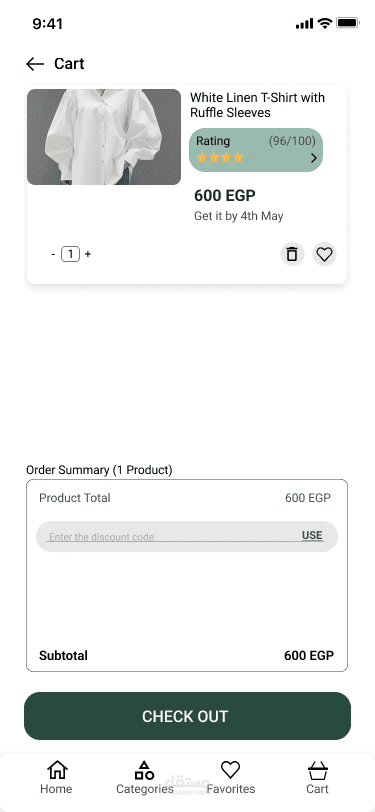Viewport: 375px width, 812px height.
Task: Open the Home tab icon
Action: (57, 770)
